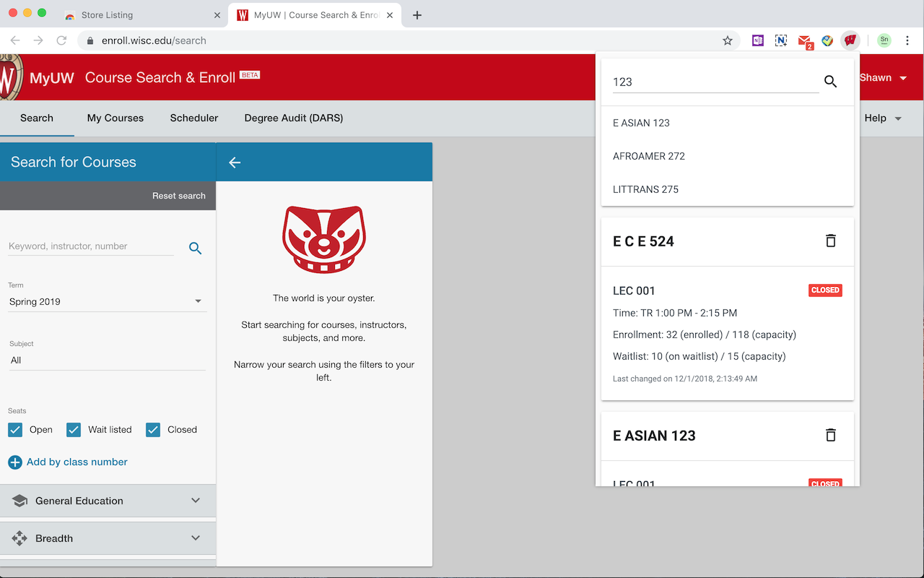Open the Chrome profile avatar

pyautogui.click(x=884, y=40)
